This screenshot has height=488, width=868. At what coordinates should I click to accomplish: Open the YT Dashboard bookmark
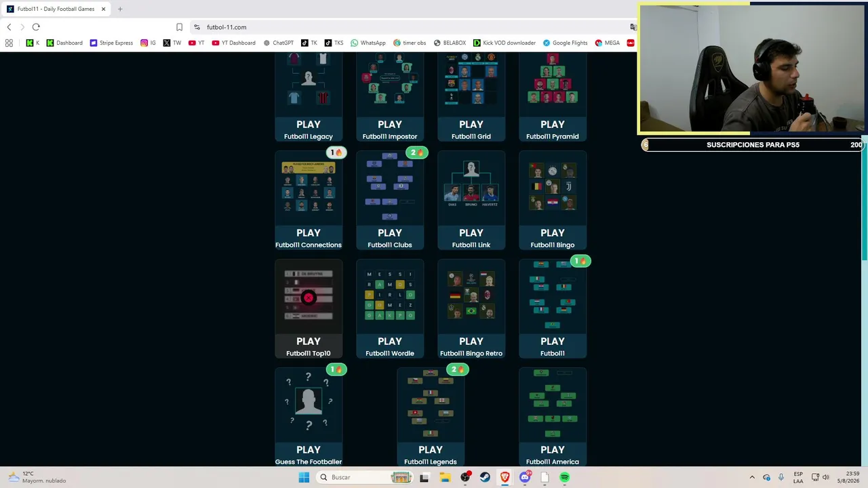[234, 43]
